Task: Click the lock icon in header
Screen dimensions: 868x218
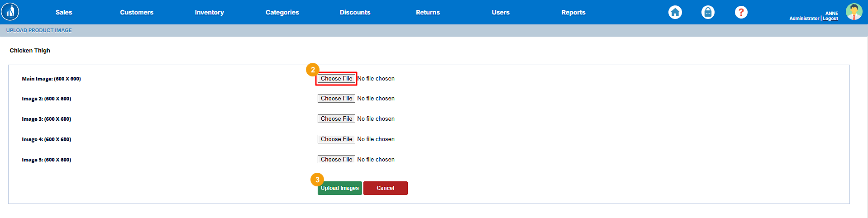Action: point(708,12)
